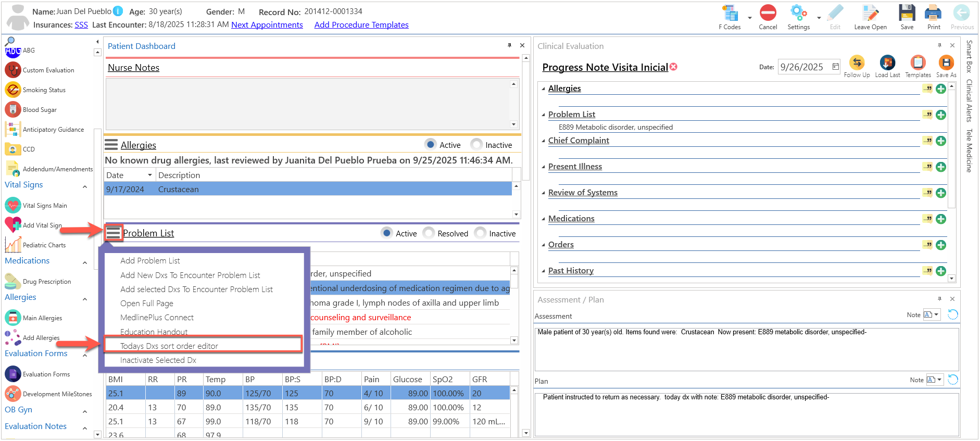
Task: Collapse the Vital Signs sidebar group
Action: tap(85, 186)
